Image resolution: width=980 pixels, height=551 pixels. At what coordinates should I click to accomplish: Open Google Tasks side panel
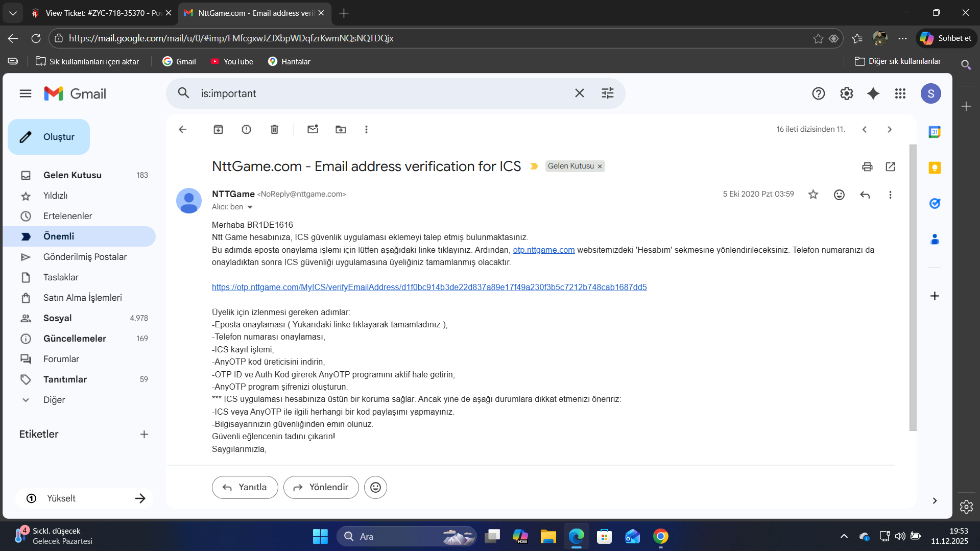click(x=935, y=204)
